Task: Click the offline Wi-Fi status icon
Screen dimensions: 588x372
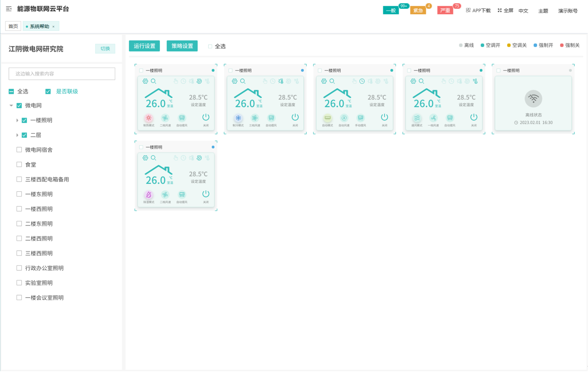Action: (x=533, y=99)
